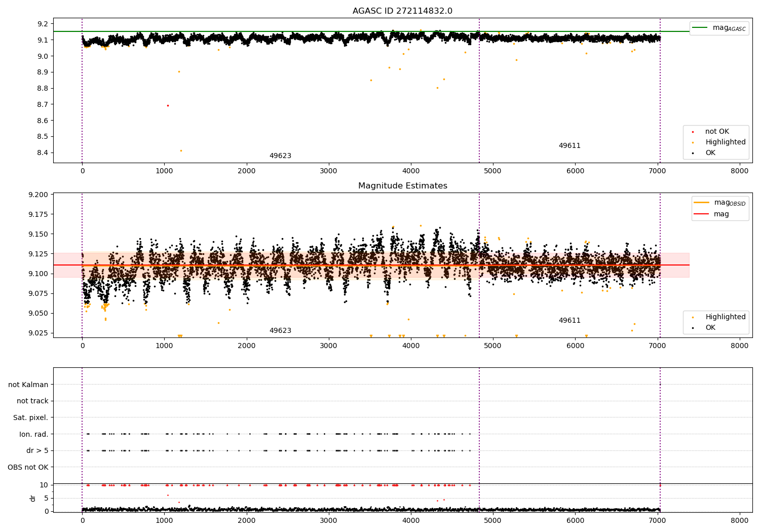Click the '8000' x-axis tick of the bottom plot
This screenshot has height=532, width=760.
[740, 521]
